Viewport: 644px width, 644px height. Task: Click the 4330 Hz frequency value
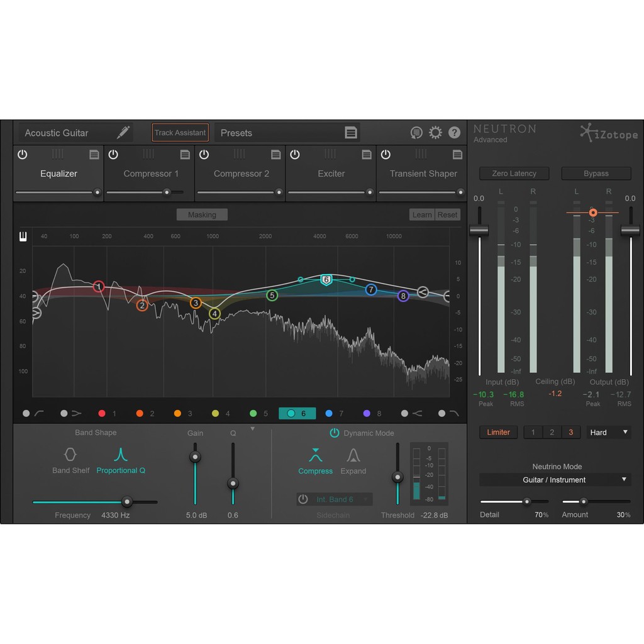(116, 515)
